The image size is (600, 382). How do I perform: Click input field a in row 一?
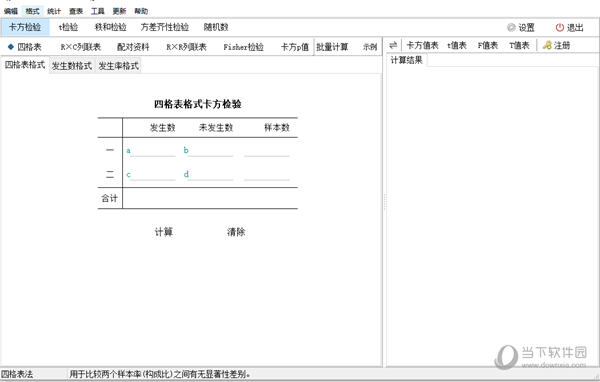pyautogui.click(x=153, y=150)
